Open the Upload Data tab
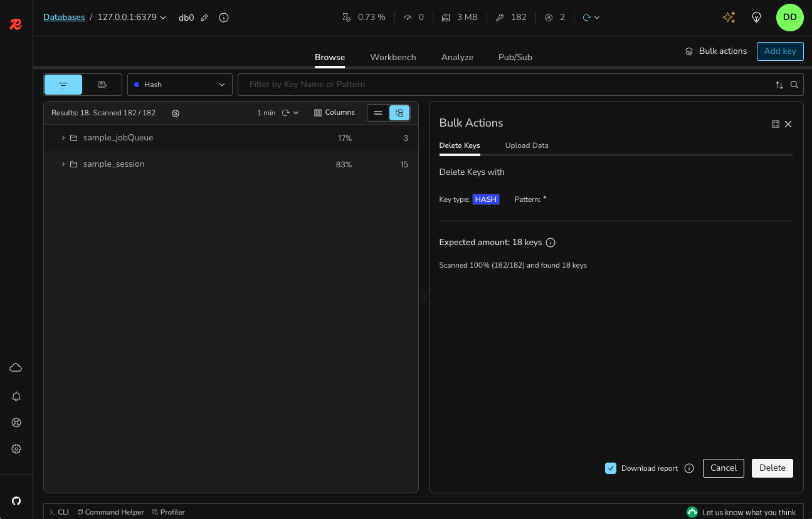Screen dimensions: 812x519 (527, 145)
